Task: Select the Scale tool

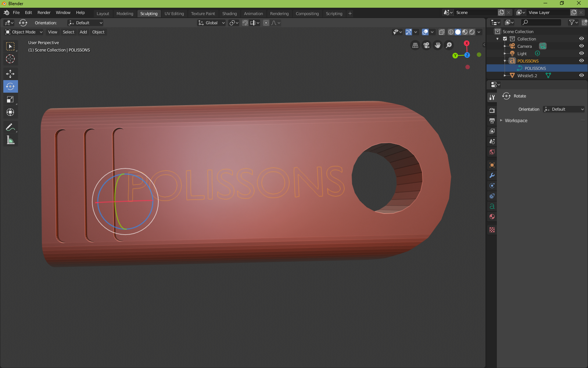Action: [10, 99]
